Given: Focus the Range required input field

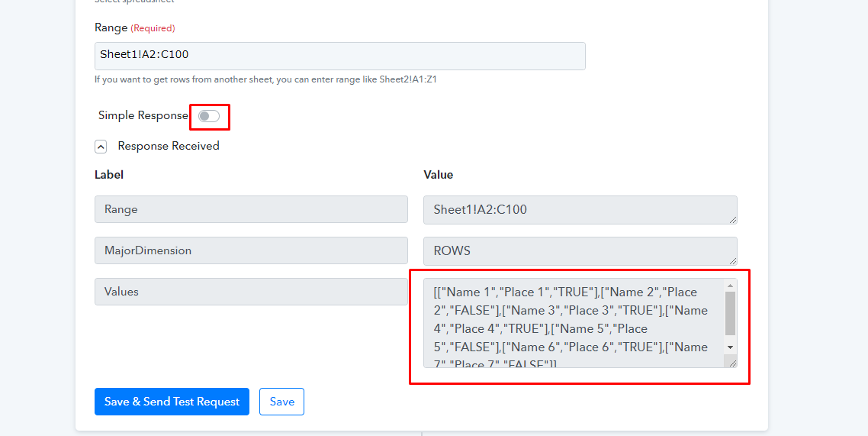Looking at the screenshot, I should (x=340, y=56).
